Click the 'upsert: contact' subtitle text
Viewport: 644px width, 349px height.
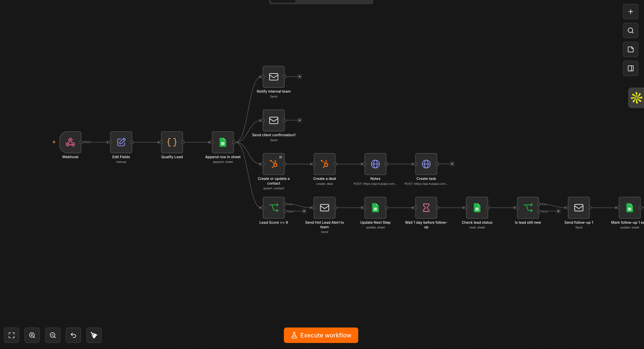(273, 188)
